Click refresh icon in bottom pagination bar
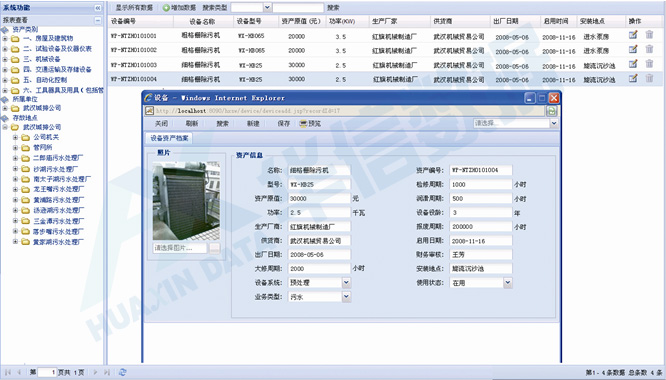 click(x=122, y=372)
